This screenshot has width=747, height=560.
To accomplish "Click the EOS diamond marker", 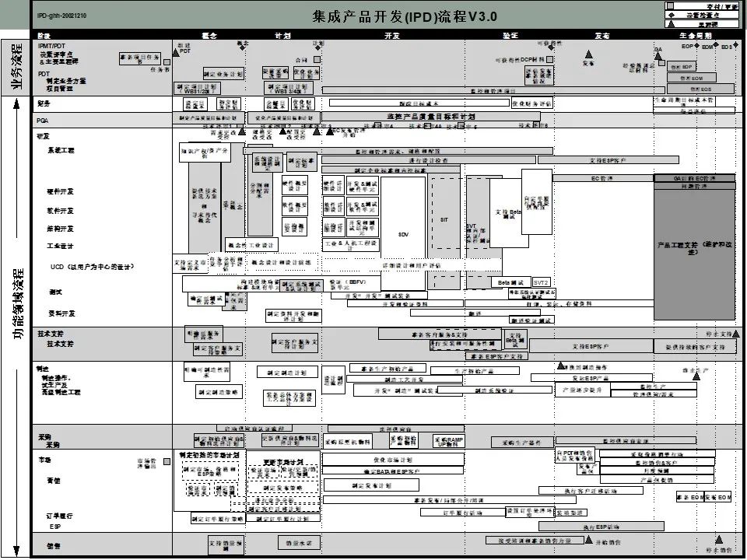I will (x=735, y=46).
